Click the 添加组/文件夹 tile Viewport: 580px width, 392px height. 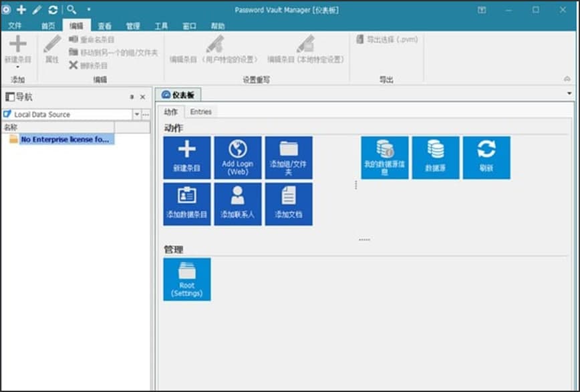pyautogui.click(x=289, y=158)
